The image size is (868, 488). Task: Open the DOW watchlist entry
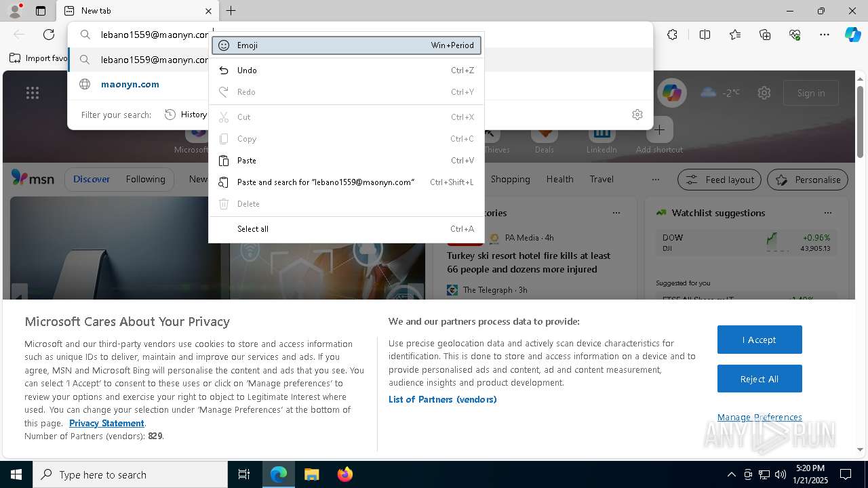(746, 243)
